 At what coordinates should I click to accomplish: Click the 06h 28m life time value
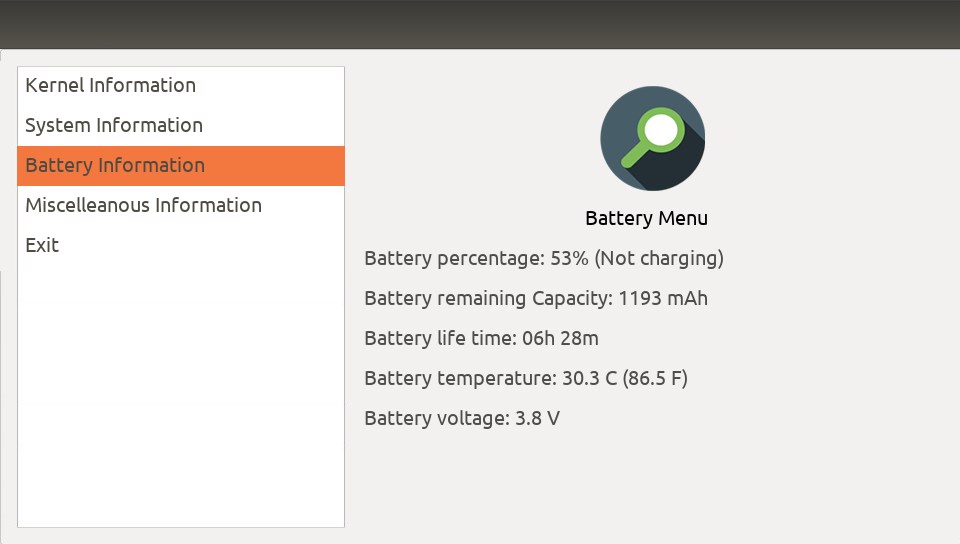[x=560, y=338]
